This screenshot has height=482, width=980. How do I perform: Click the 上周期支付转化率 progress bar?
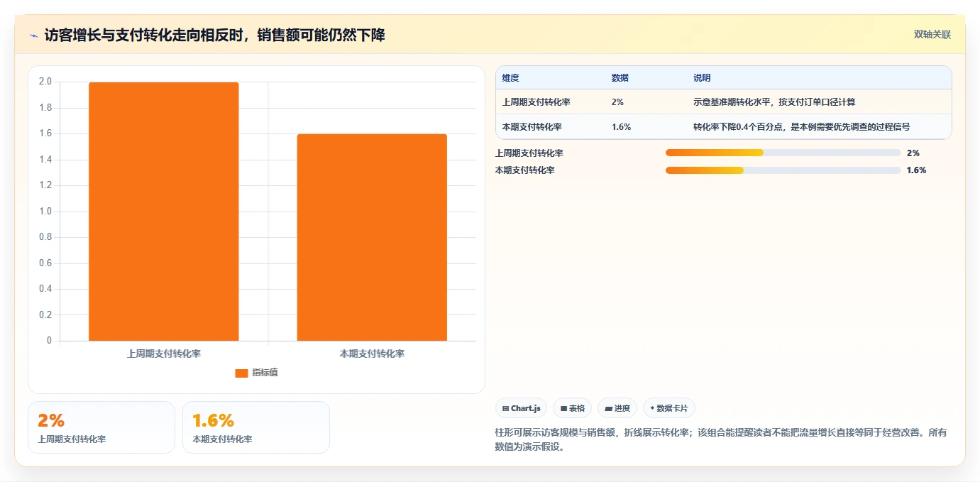coord(783,153)
